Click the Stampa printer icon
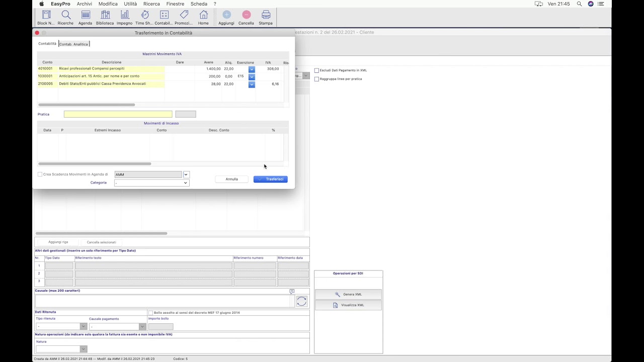644x362 pixels. click(266, 18)
